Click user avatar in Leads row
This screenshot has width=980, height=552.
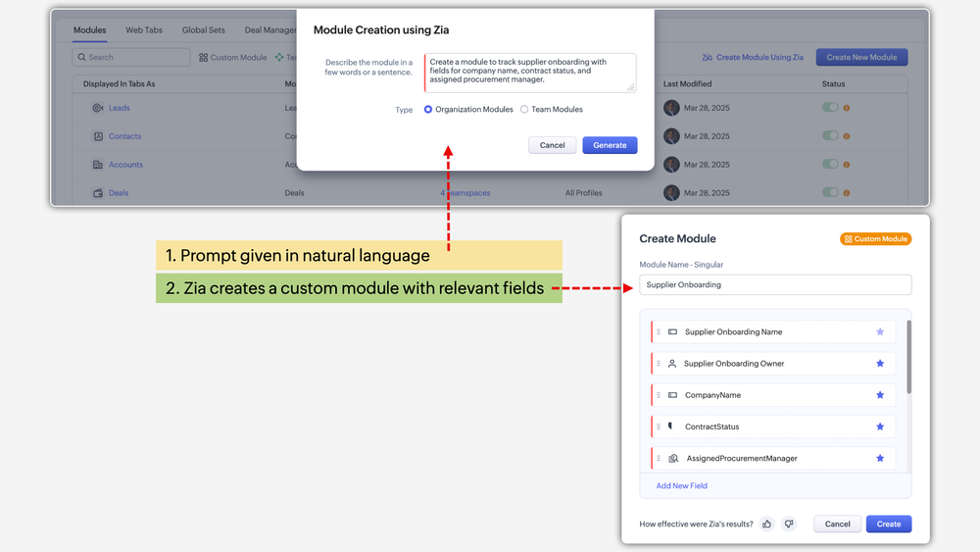[671, 108]
